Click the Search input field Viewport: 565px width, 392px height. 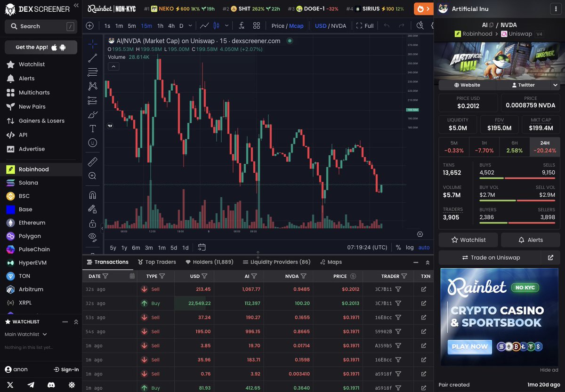[x=41, y=26]
